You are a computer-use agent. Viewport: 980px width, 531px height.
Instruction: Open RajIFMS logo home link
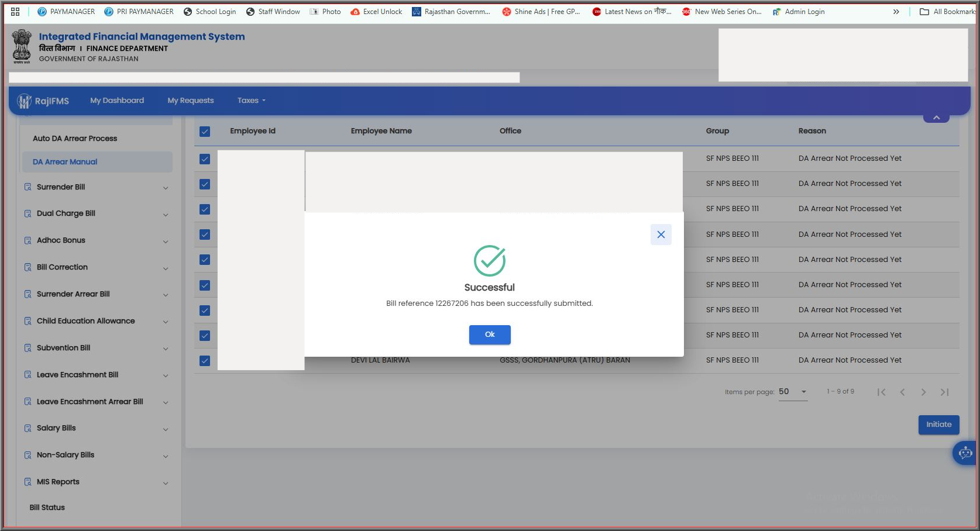pyautogui.click(x=43, y=101)
